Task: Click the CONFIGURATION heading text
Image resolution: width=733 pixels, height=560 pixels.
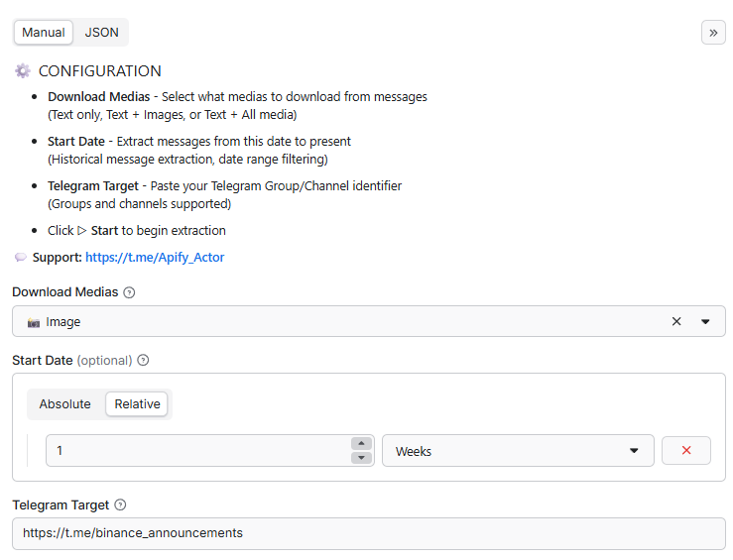Action: click(99, 71)
